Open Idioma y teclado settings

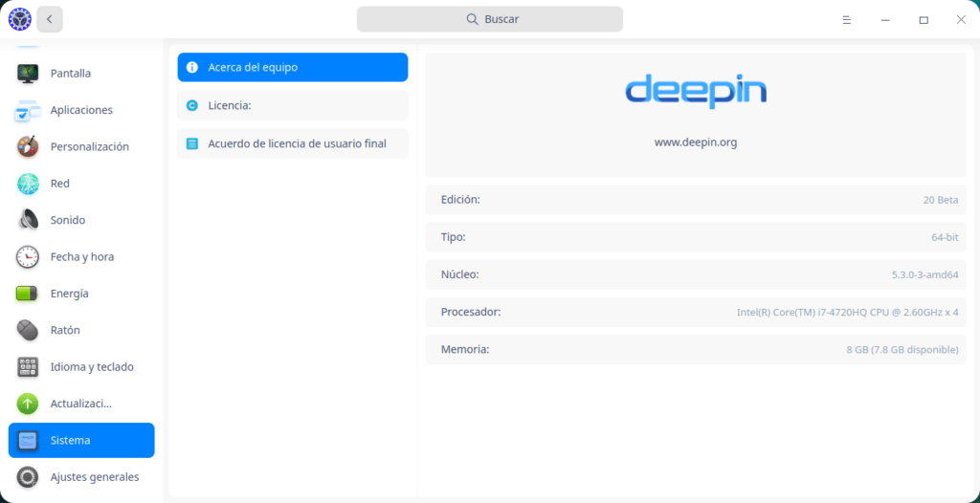(x=81, y=367)
